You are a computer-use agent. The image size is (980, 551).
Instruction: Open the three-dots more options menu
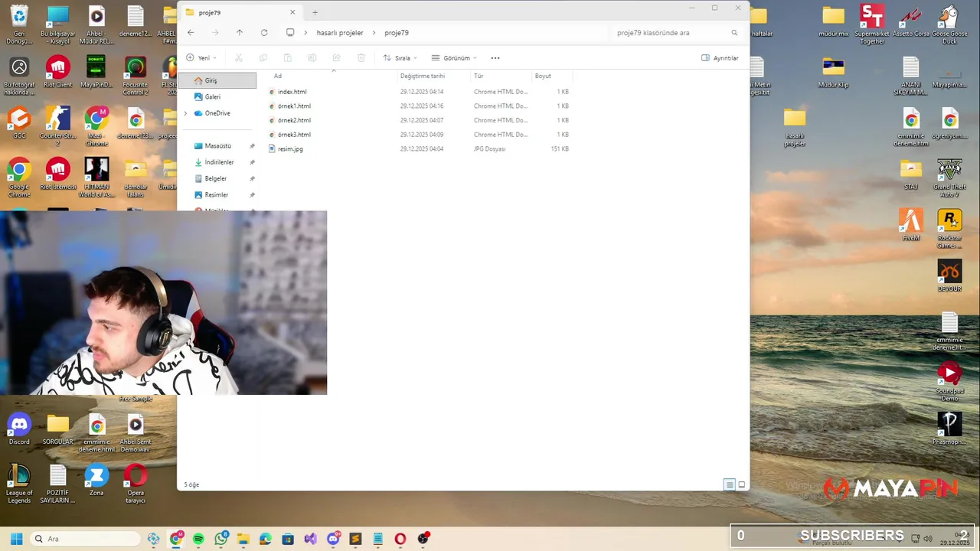495,58
